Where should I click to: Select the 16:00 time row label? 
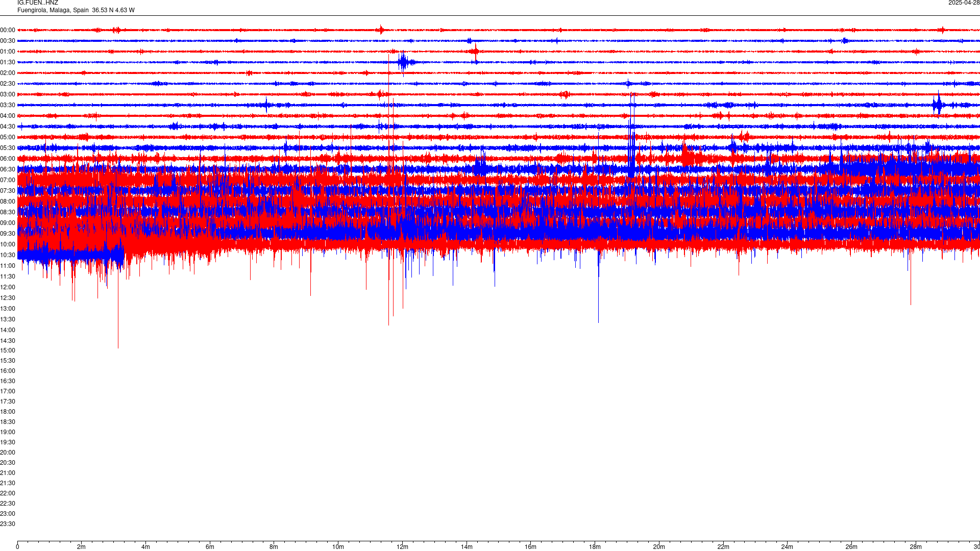8,371
